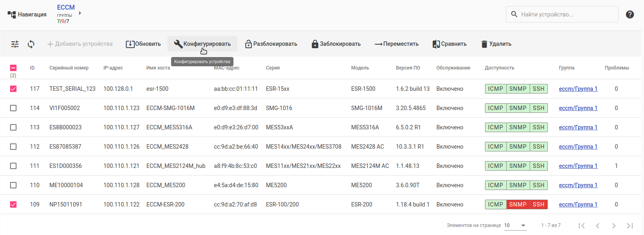Open the help question mark icon

[630, 14]
